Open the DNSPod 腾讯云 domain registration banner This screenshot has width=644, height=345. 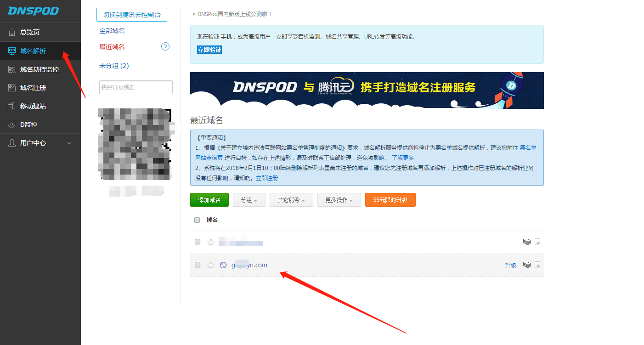(367, 90)
